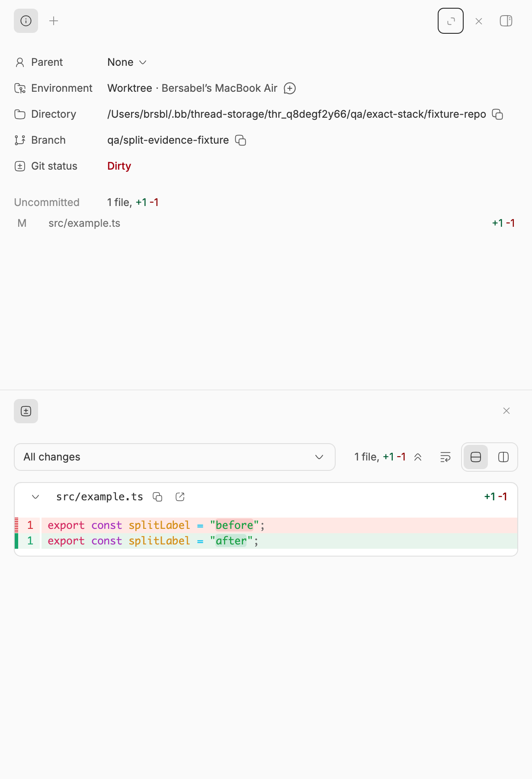The width and height of the screenshot is (532, 779).
Task: Add a new tab with the plus icon
Action: 54,21
